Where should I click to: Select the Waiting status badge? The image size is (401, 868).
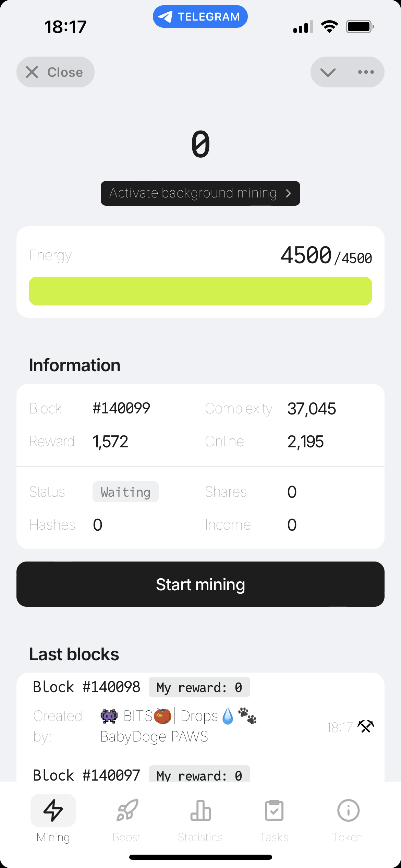(x=125, y=492)
